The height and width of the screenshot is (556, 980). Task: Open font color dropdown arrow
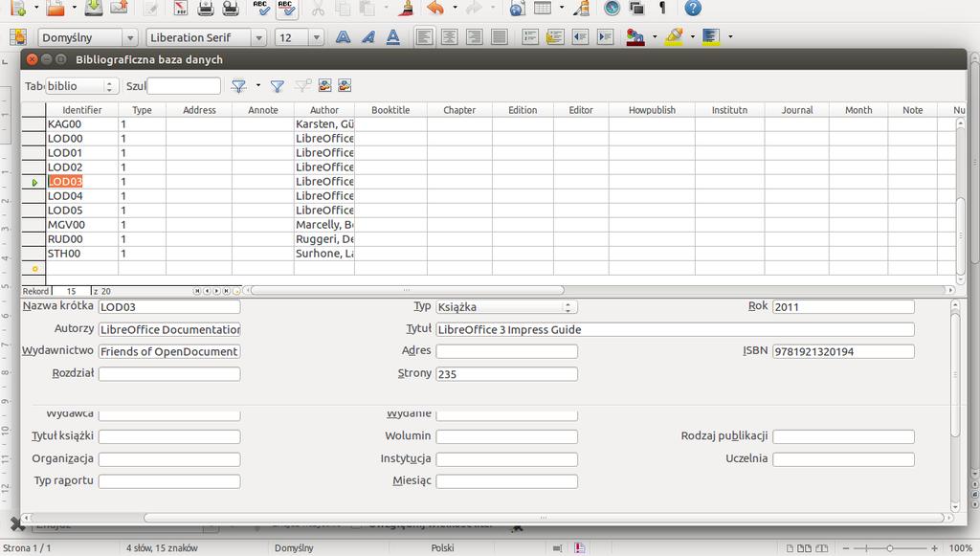point(655,37)
